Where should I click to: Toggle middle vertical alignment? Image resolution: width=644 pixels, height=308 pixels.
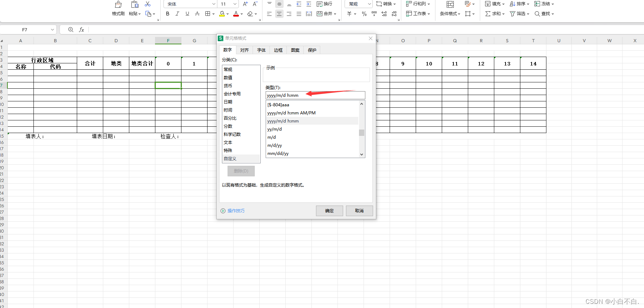coord(279,4)
